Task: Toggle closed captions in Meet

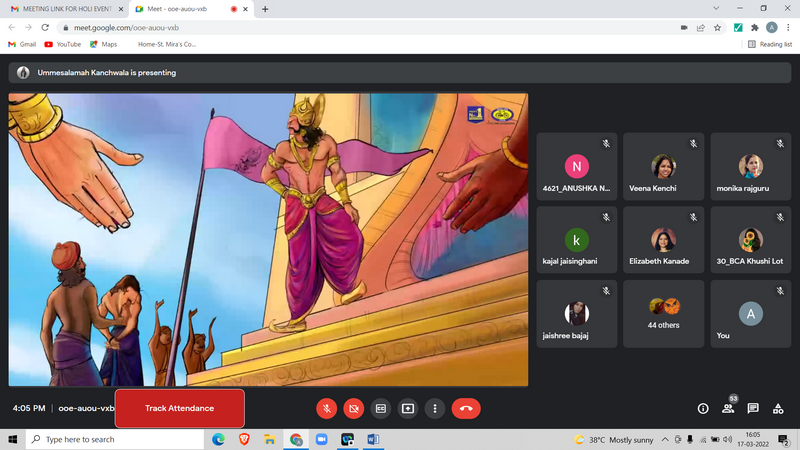Action: click(x=381, y=409)
